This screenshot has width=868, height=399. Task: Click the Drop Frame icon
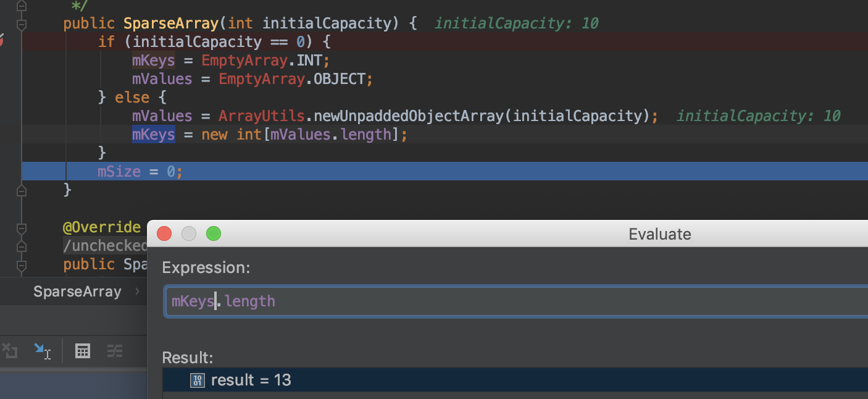(x=10, y=351)
